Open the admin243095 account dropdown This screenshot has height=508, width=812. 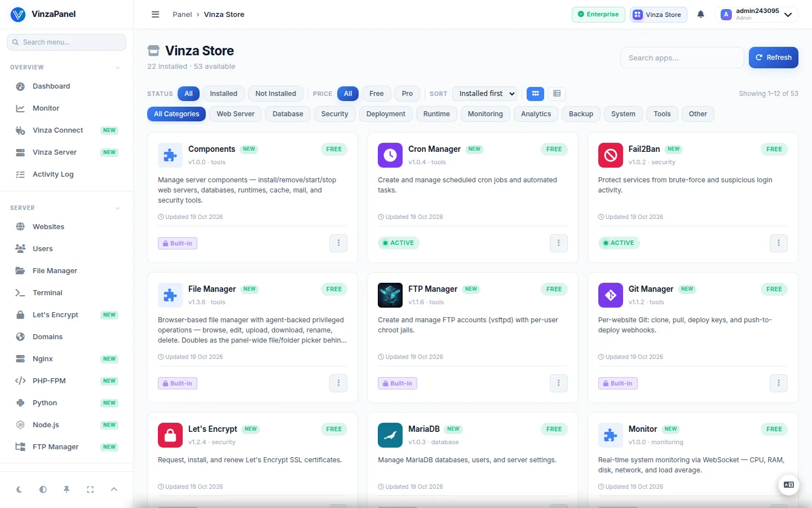point(756,15)
